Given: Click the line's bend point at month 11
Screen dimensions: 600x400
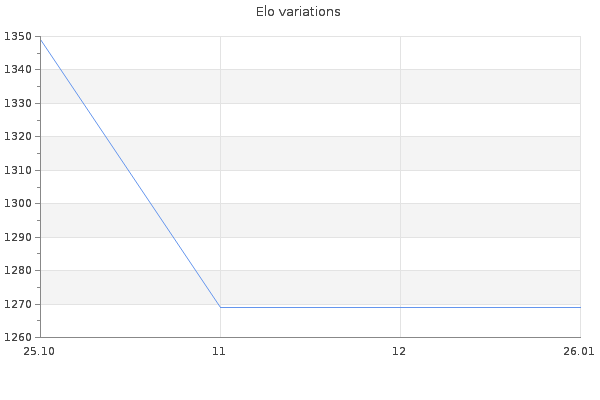Looking at the screenshot, I should [x=220, y=307].
